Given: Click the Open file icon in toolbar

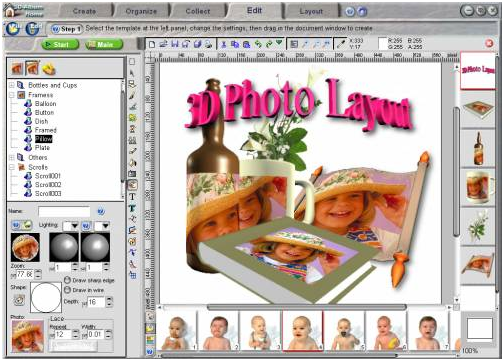Looking at the screenshot, I should (x=163, y=44).
